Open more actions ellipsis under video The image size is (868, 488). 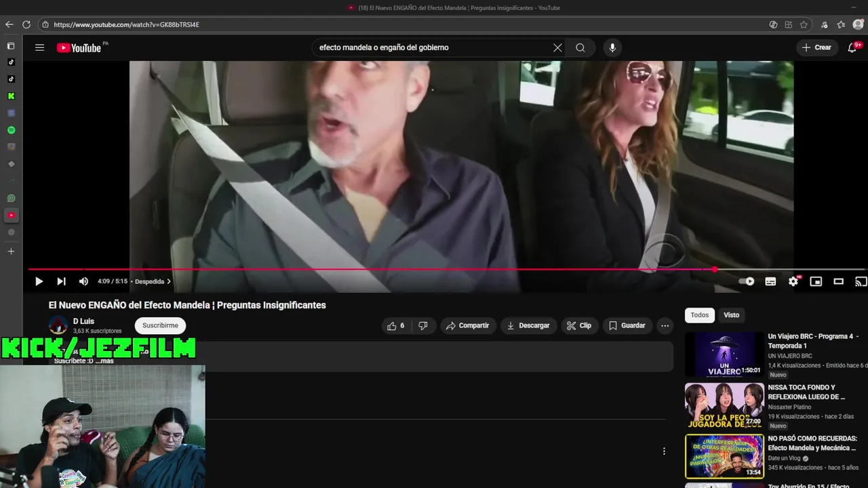coord(665,325)
